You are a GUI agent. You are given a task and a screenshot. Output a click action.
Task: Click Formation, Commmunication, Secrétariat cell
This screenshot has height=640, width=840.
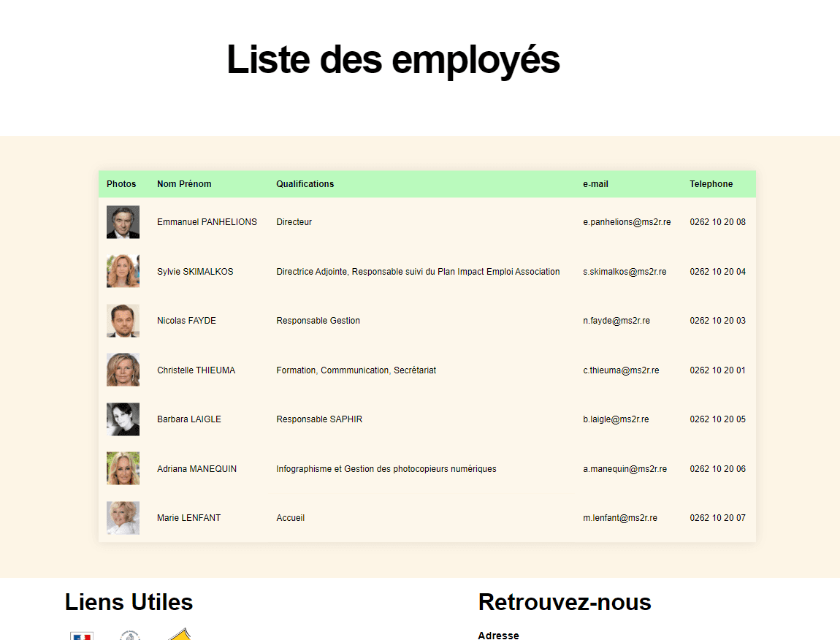356,370
